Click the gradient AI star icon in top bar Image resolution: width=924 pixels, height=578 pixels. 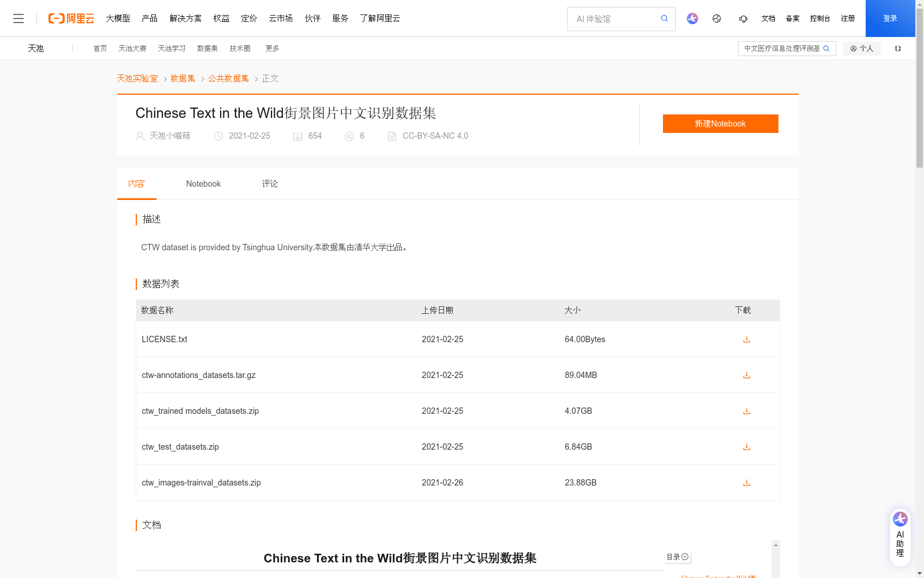pos(692,18)
